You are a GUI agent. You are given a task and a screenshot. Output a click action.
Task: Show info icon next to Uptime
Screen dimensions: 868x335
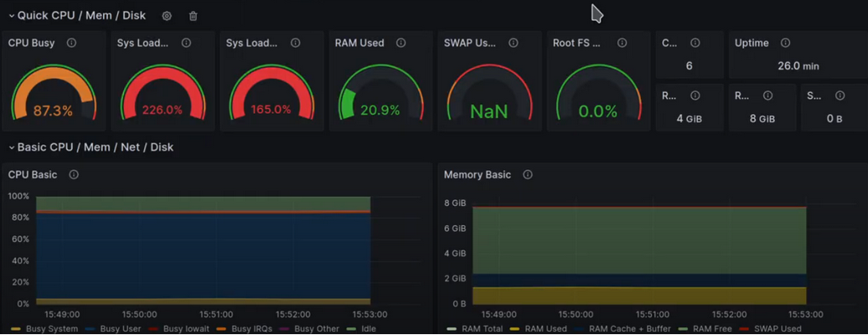785,43
